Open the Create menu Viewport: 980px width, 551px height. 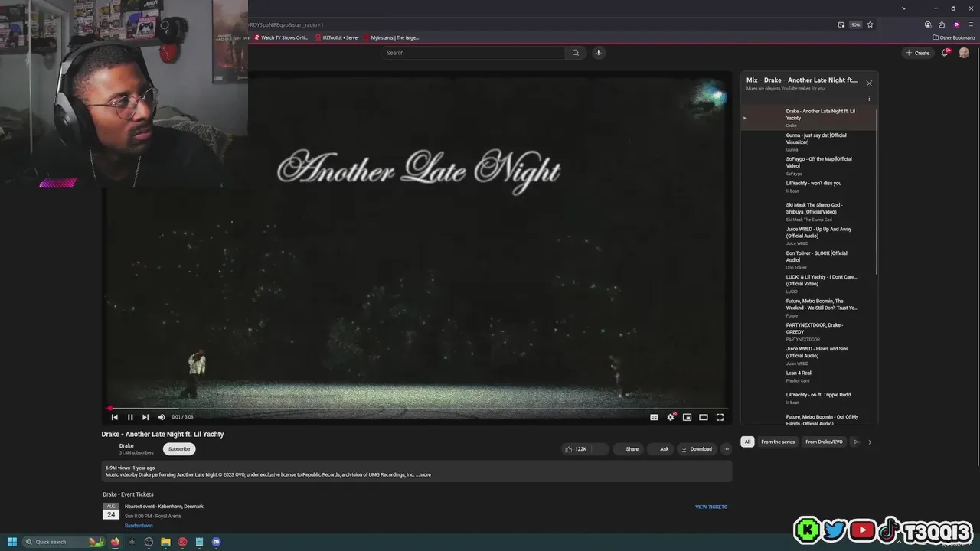point(917,53)
